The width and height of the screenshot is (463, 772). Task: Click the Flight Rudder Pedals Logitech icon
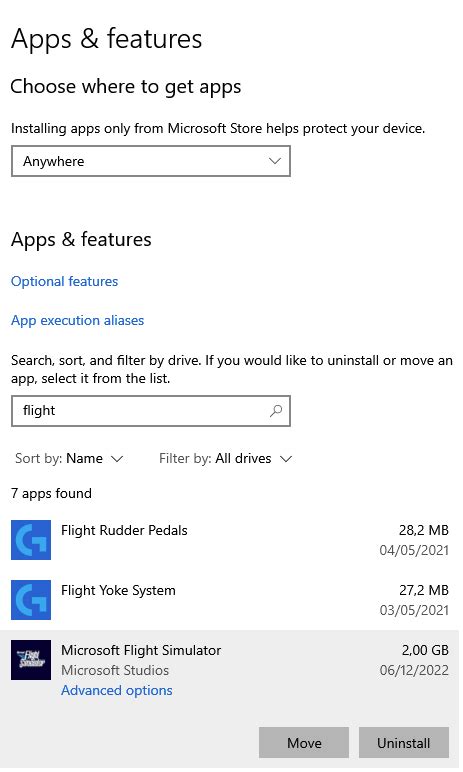point(31,540)
